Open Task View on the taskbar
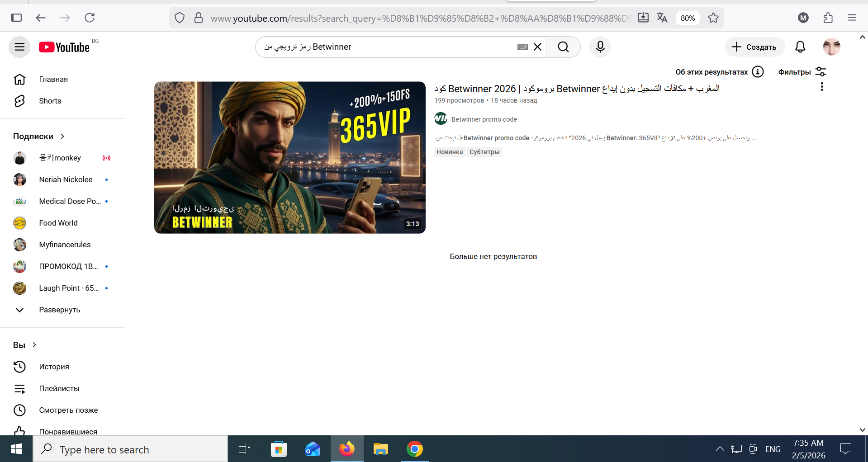Screen dimensions: 868x462 244,449
